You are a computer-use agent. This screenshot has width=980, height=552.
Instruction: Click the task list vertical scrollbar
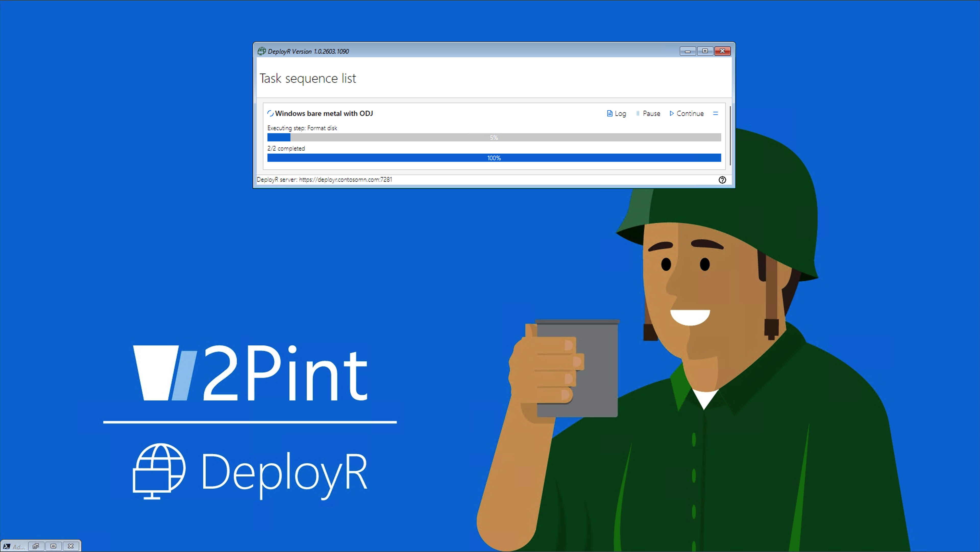(x=730, y=136)
